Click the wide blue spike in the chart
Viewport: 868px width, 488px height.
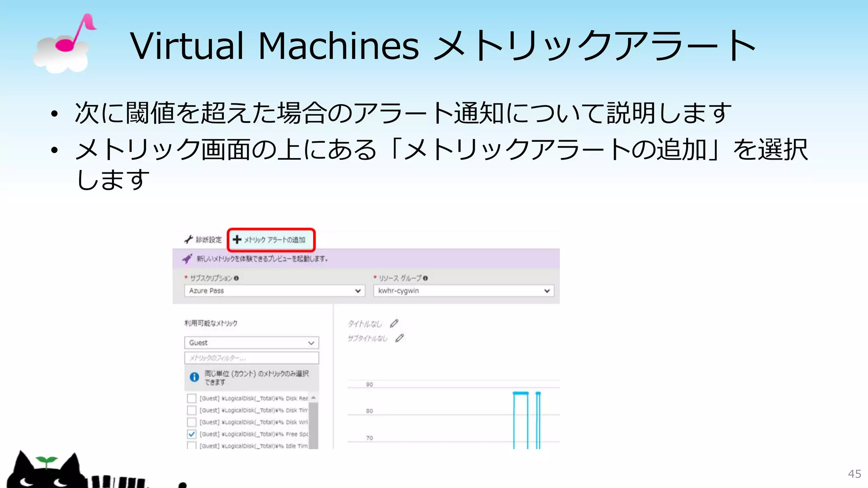521,420
